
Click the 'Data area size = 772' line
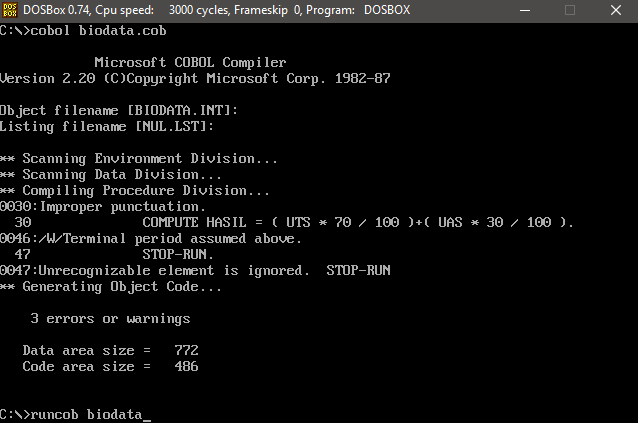tap(111, 351)
